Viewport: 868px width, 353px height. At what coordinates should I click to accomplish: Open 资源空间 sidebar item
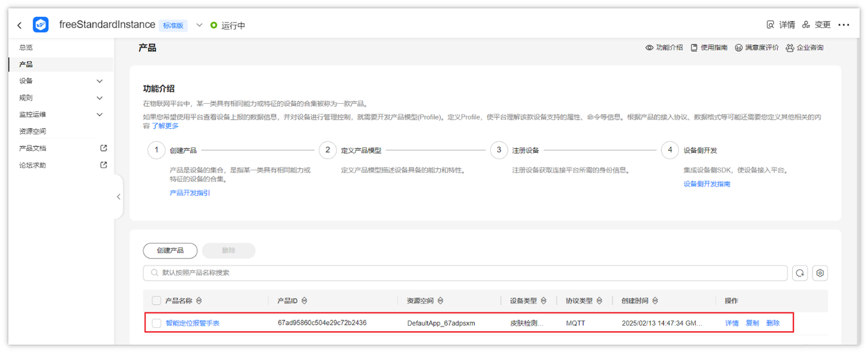point(33,131)
